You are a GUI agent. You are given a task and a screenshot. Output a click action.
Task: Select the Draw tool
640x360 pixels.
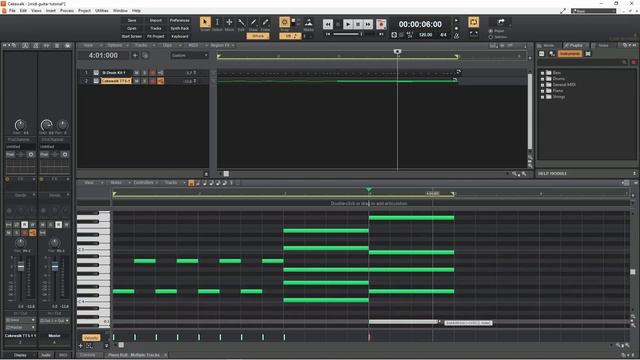point(253,22)
